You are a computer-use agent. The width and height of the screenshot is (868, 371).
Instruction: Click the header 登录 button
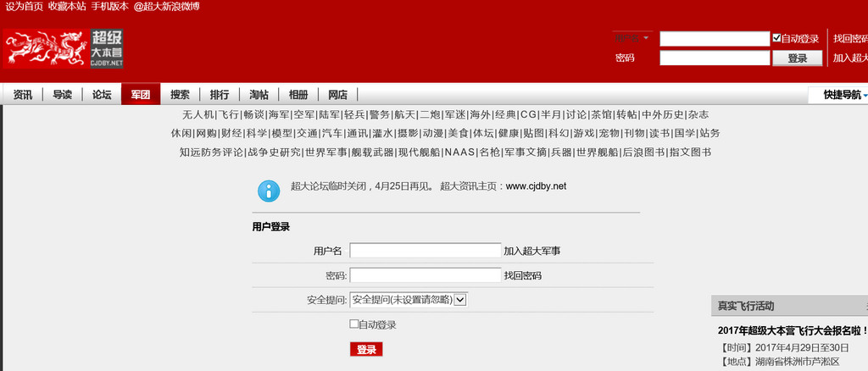click(x=797, y=58)
